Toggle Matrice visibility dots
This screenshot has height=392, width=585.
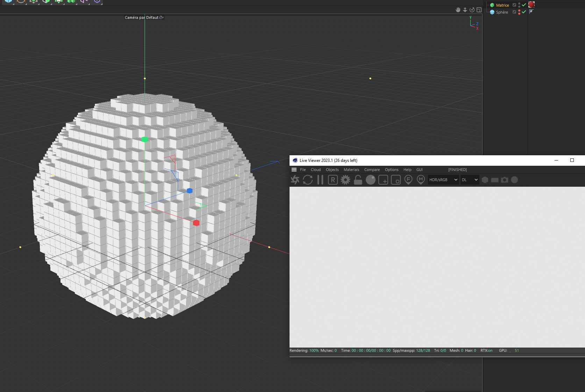519,5
